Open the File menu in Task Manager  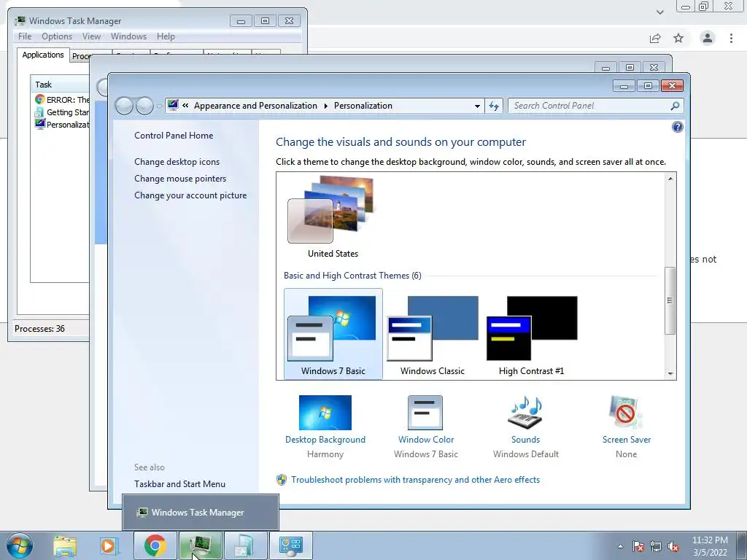tap(25, 36)
